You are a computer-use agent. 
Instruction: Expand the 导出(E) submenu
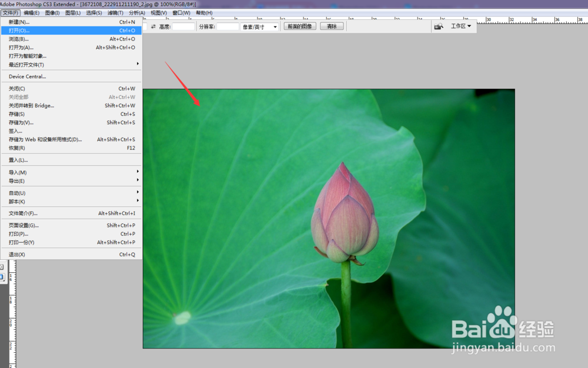pos(71,181)
